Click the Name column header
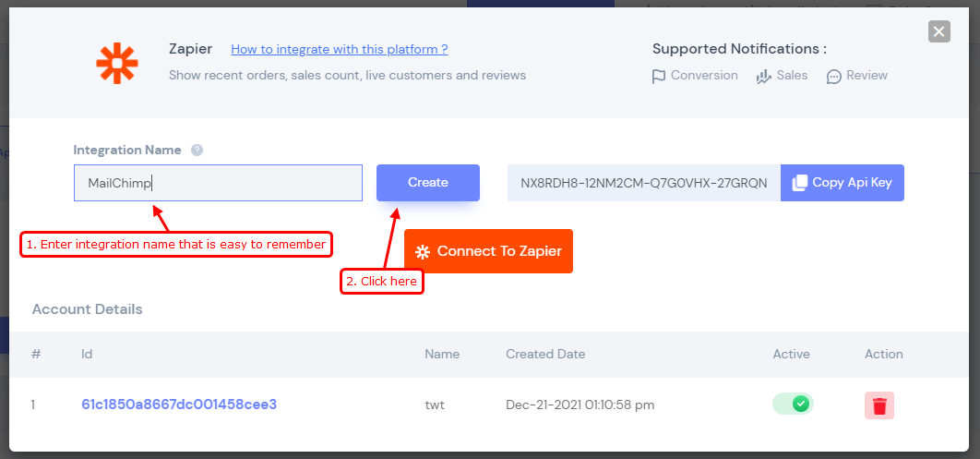This screenshot has height=459, width=980. (x=442, y=354)
